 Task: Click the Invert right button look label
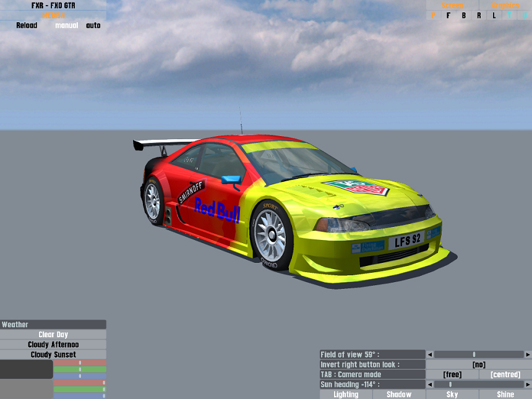click(372, 365)
